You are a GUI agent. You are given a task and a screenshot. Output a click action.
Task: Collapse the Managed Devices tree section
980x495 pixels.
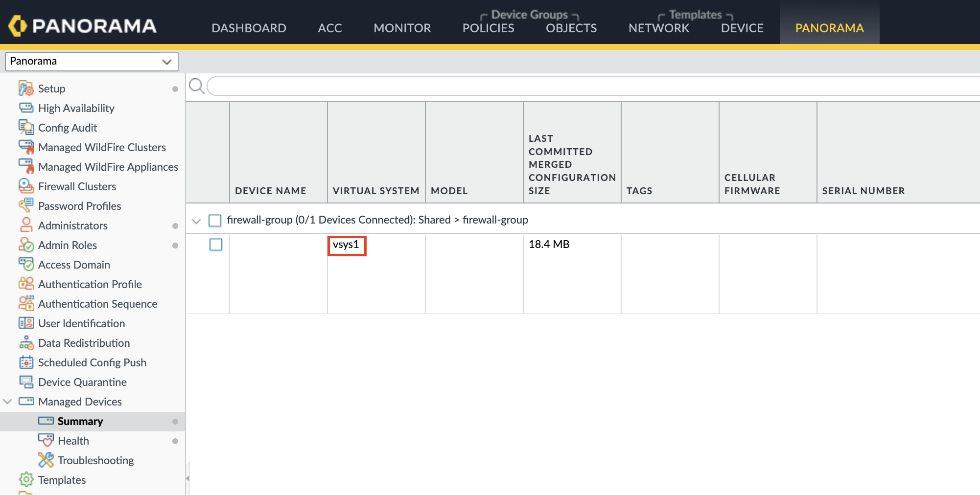coord(7,402)
